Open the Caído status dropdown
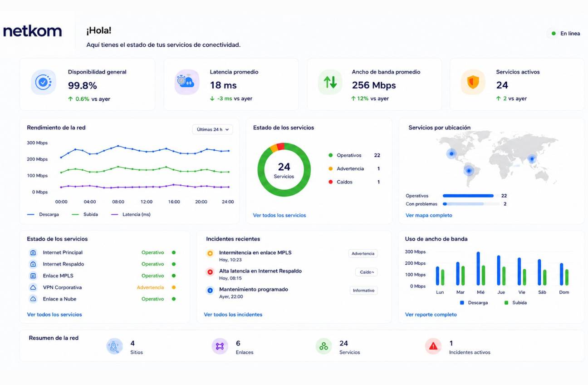Viewport: 588px width, 385px height. (x=366, y=272)
